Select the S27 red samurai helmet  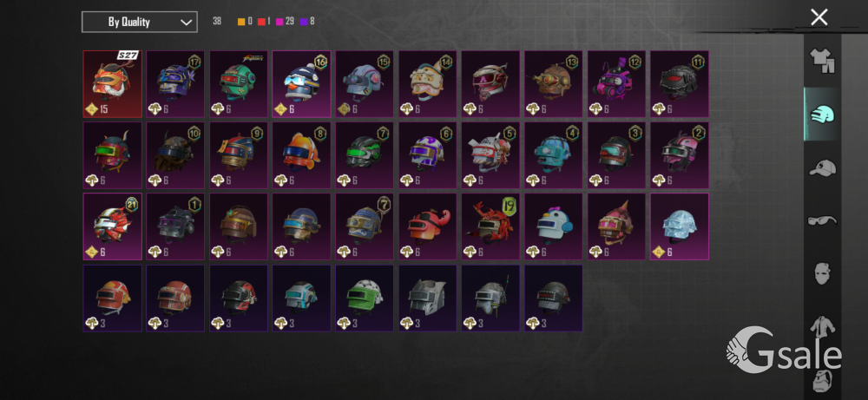[112, 84]
